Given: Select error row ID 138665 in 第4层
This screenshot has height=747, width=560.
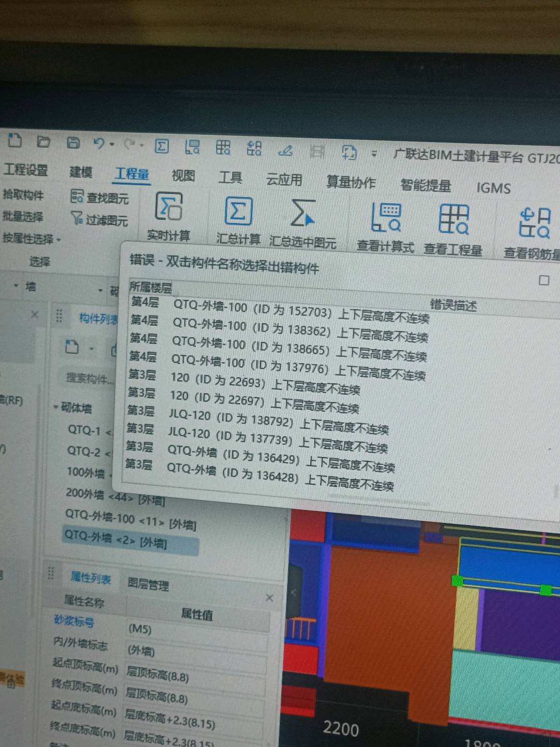Looking at the screenshot, I should (x=278, y=348).
